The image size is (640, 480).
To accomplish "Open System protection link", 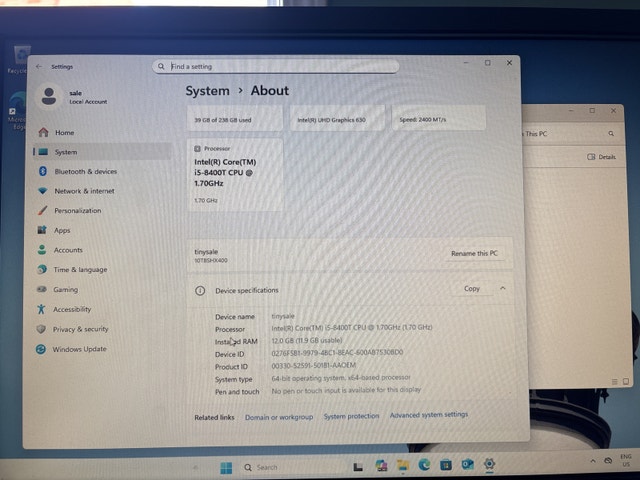I will point(351,416).
